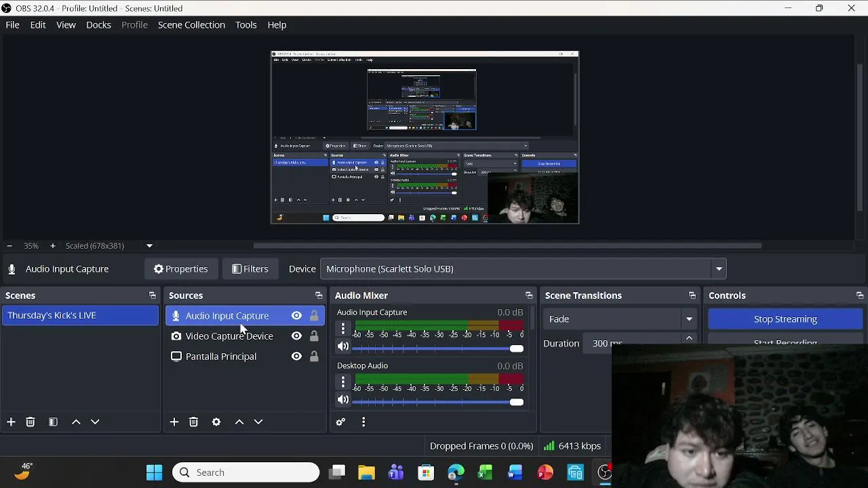868x488 pixels.
Task: Open Audio Mixer options menu at bottom
Action: tap(363, 422)
